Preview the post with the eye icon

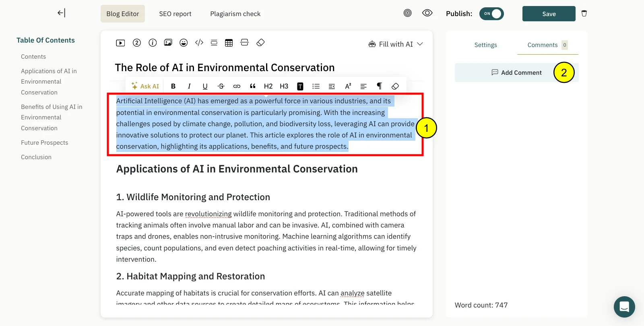(x=427, y=13)
